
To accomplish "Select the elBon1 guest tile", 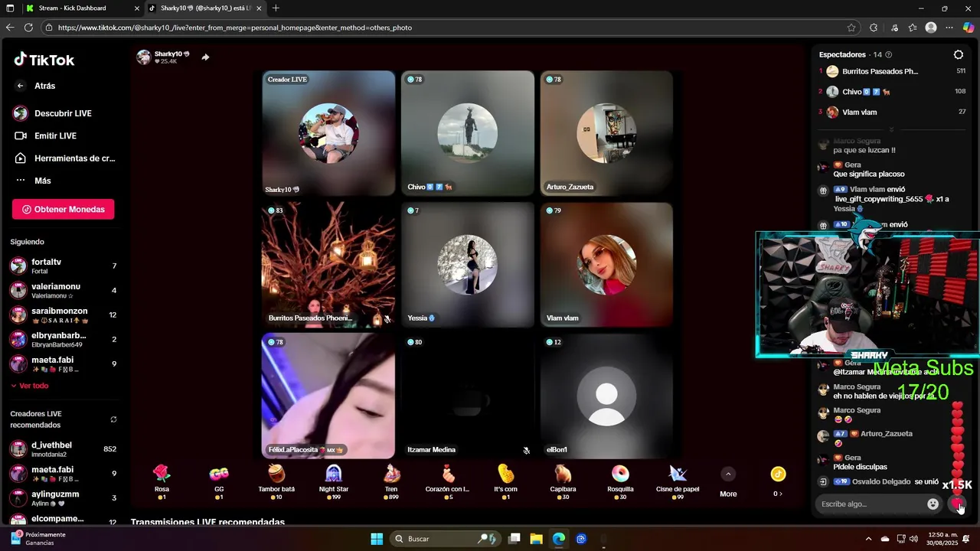I will pos(606,396).
